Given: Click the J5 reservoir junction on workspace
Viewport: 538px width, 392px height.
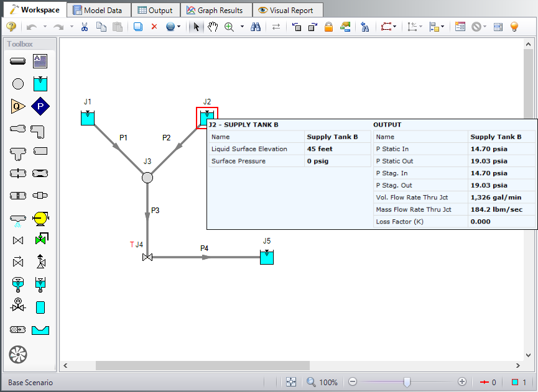Looking at the screenshot, I should coord(267,257).
